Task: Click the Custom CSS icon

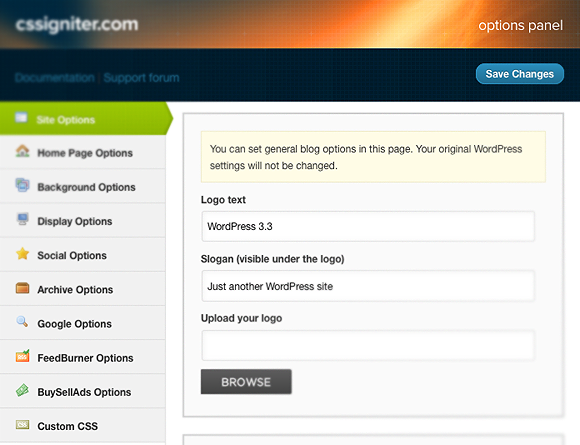Action: tap(23, 424)
